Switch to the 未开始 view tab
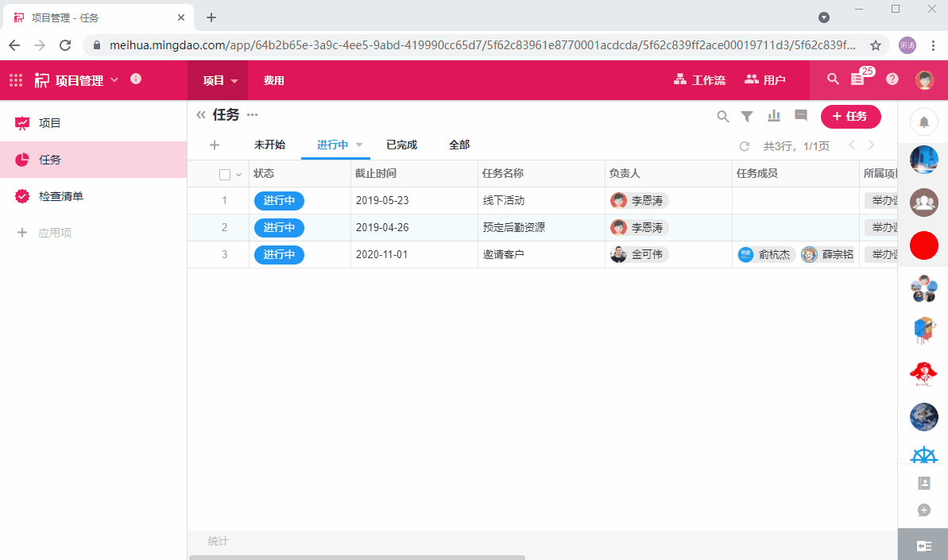The image size is (948, 560). (269, 145)
